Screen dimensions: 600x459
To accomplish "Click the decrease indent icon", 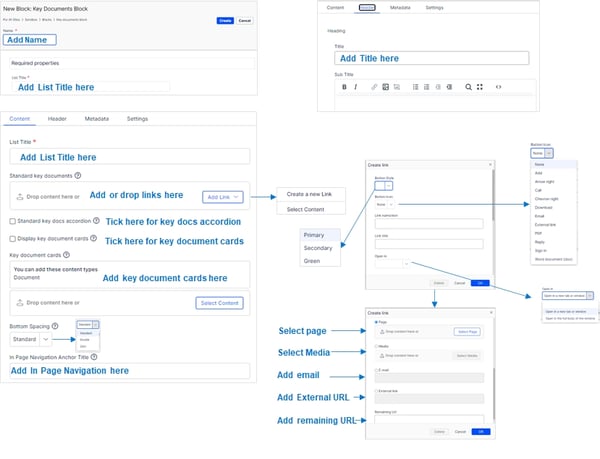I will click(x=438, y=87).
